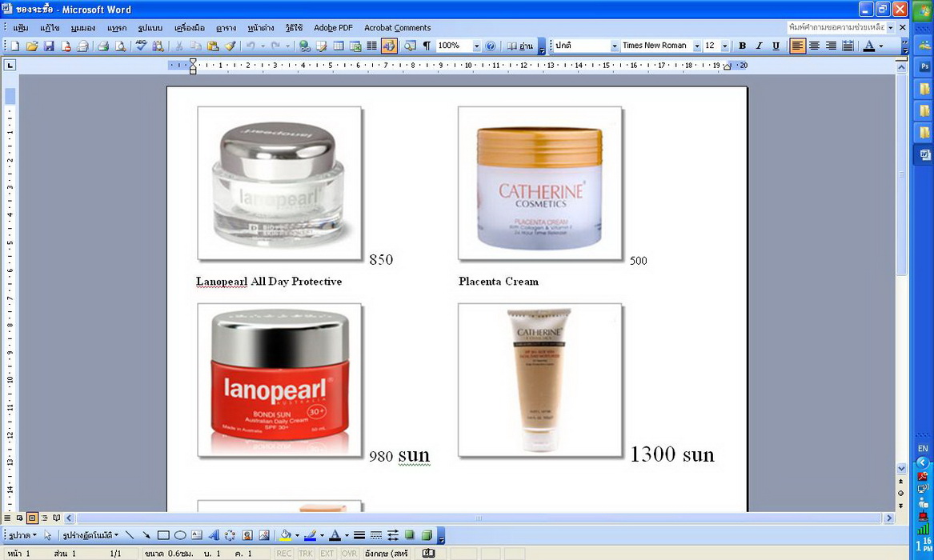This screenshot has height=560, width=934.
Task: Open the แฟ้ม (File) menu
Action: pyautogui.click(x=20, y=28)
